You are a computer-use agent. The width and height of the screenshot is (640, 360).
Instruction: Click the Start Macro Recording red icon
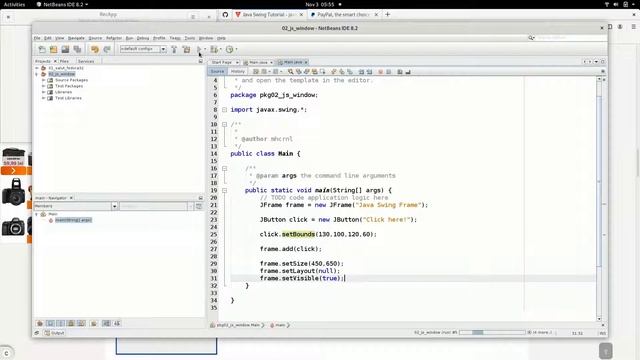tap(380, 71)
